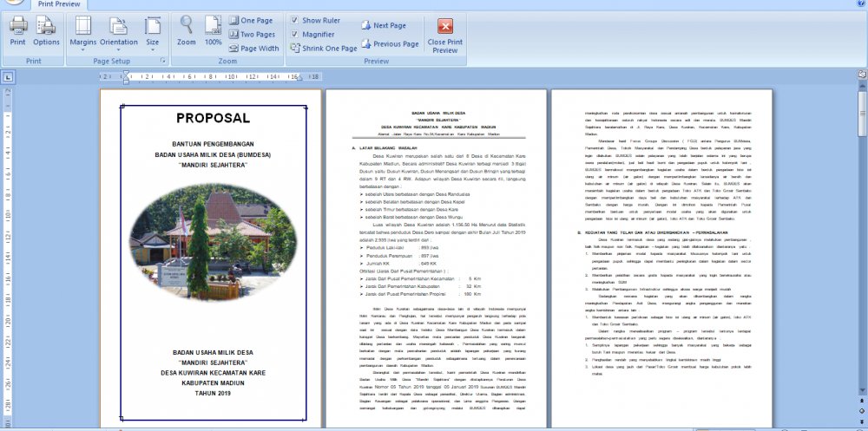
Task: Click the KABUPATEN MADIUN text on cover
Action: (x=214, y=382)
